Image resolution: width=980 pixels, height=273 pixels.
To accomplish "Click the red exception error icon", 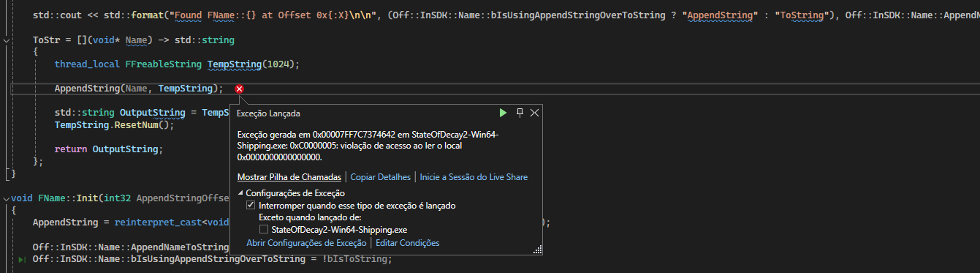I will [x=240, y=89].
